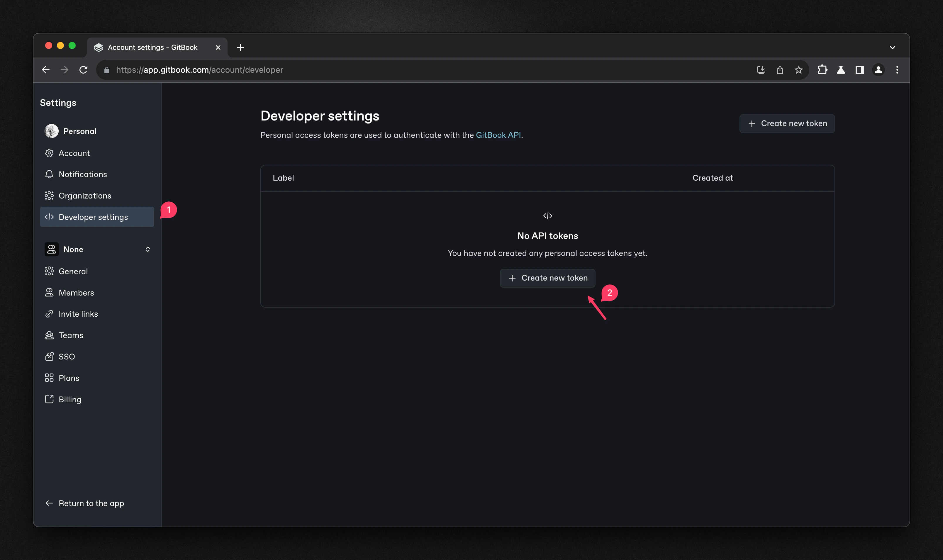
Task: Open the browser three-dot menu
Action: coord(897,70)
